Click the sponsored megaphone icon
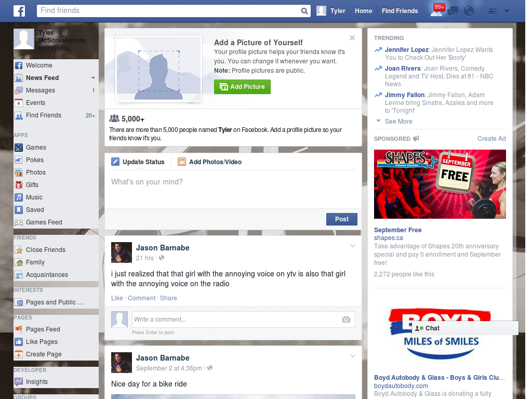Viewport: 532px width, 399px height. [416, 138]
